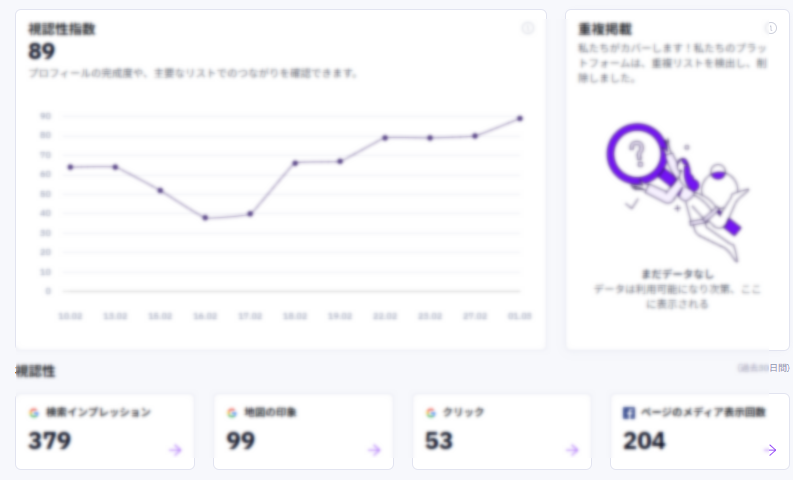Click the Google icon beside 検索インプレッション
Screen dimensions: 793x480
(34, 412)
